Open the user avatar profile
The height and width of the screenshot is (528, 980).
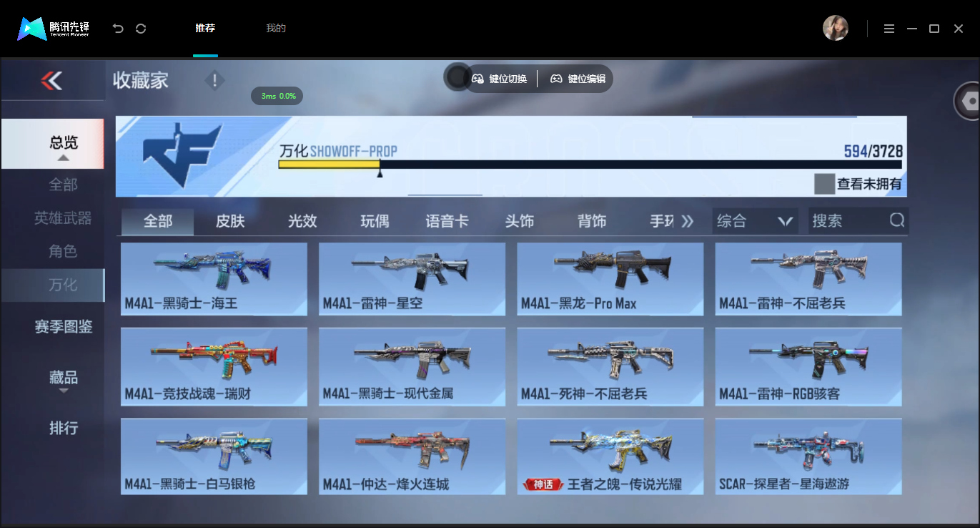836,28
